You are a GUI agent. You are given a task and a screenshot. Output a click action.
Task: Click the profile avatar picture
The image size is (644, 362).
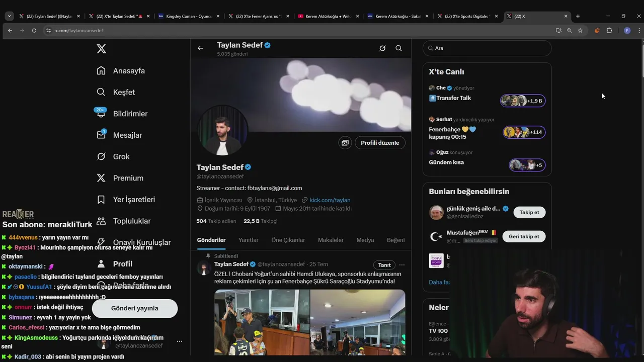point(221,131)
